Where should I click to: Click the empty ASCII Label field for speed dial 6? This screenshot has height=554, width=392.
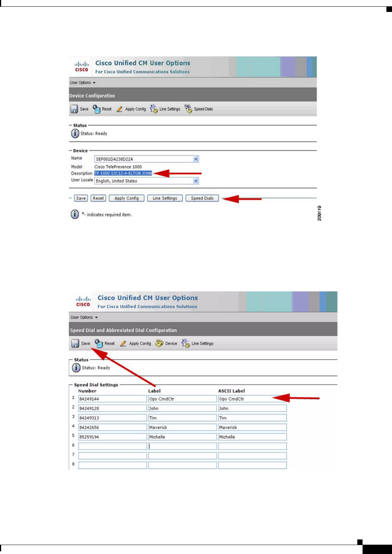[253, 447]
